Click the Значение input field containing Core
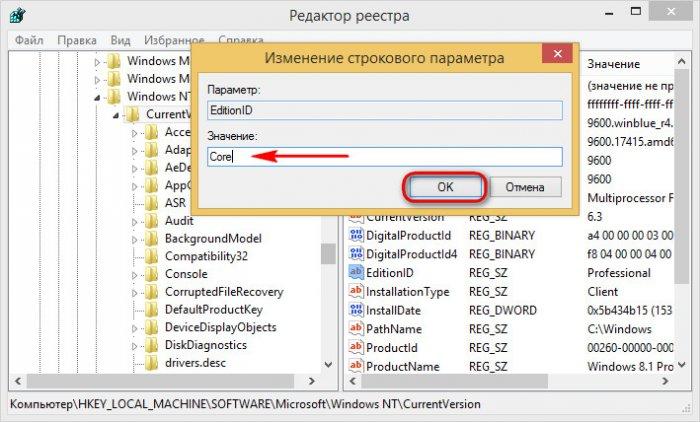The width and height of the screenshot is (700, 422). [x=385, y=157]
